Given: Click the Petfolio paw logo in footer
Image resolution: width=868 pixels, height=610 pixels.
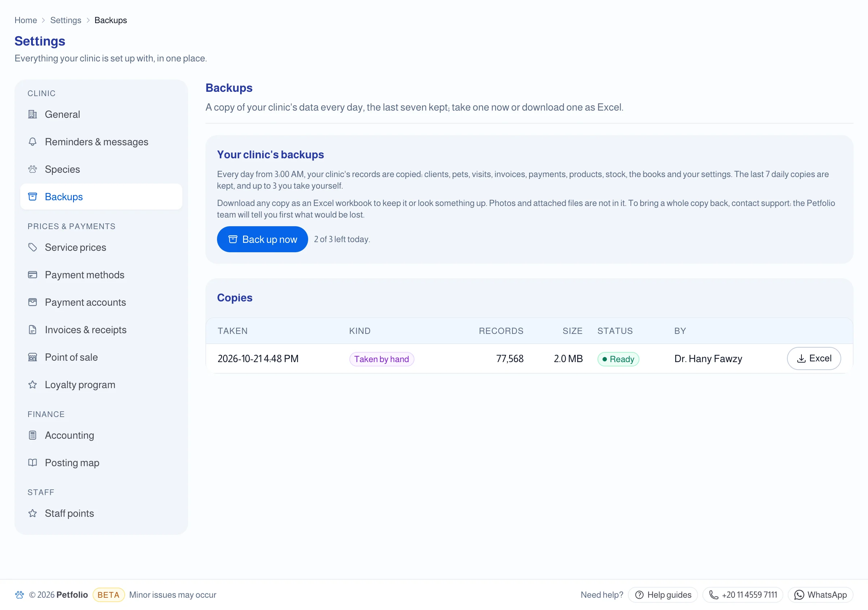Looking at the screenshot, I should (20, 595).
